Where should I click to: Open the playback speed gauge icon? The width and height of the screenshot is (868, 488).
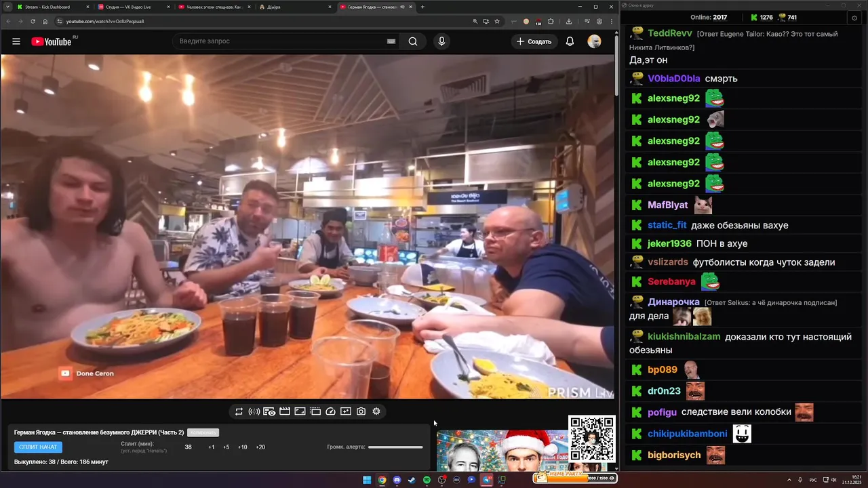click(x=330, y=411)
